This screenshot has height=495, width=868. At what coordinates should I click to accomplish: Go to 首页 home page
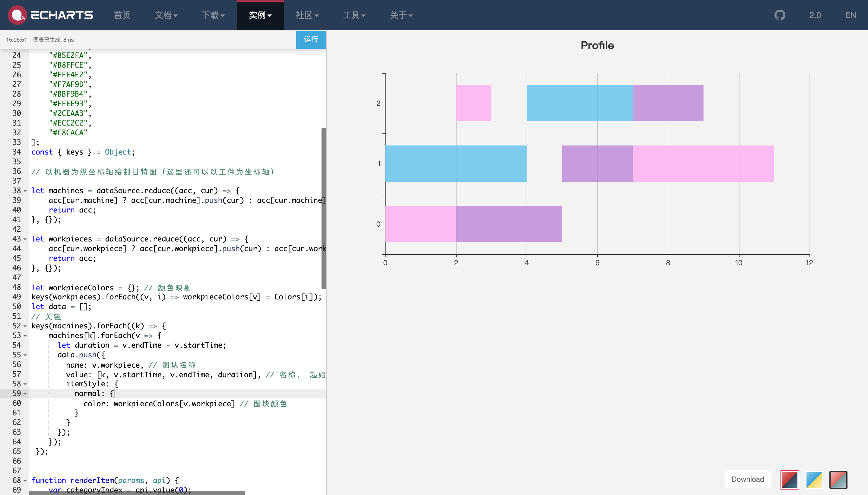122,15
